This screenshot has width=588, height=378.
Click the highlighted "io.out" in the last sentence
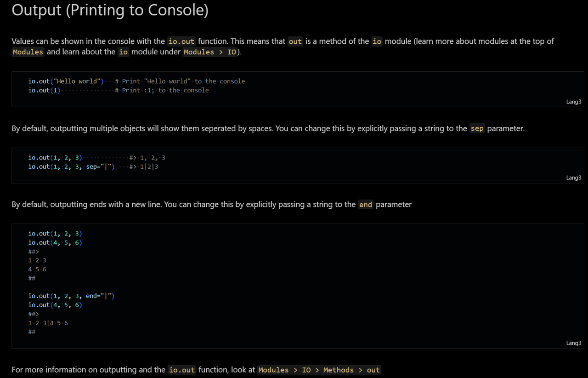pos(182,370)
